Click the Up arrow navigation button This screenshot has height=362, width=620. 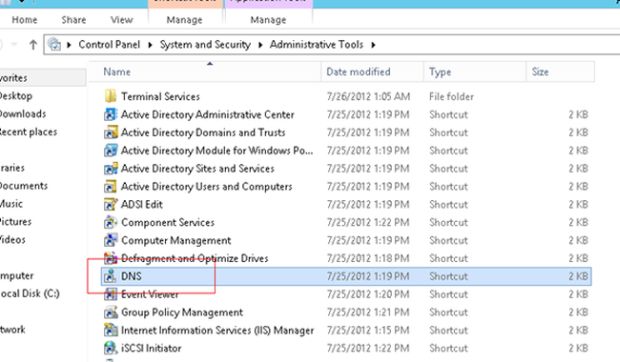33,45
